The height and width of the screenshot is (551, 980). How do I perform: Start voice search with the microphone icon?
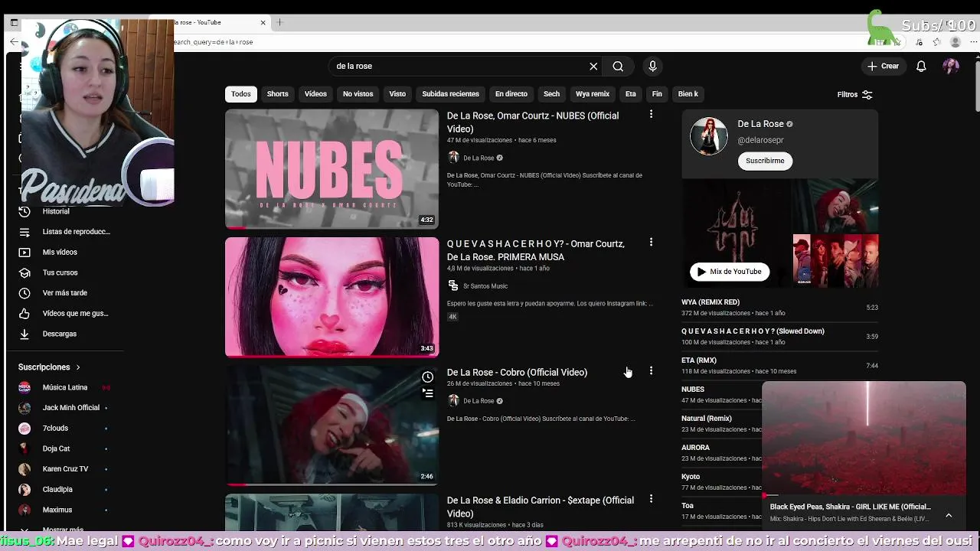point(652,67)
